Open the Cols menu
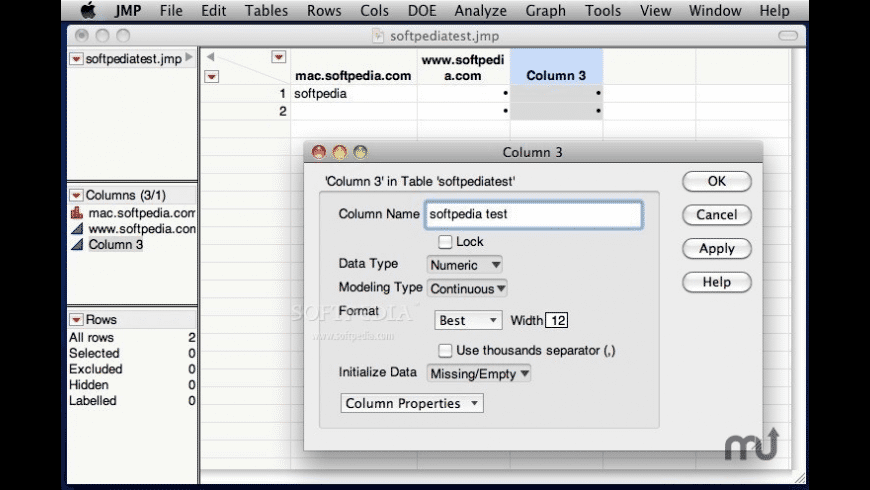870x490 pixels. click(x=375, y=11)
